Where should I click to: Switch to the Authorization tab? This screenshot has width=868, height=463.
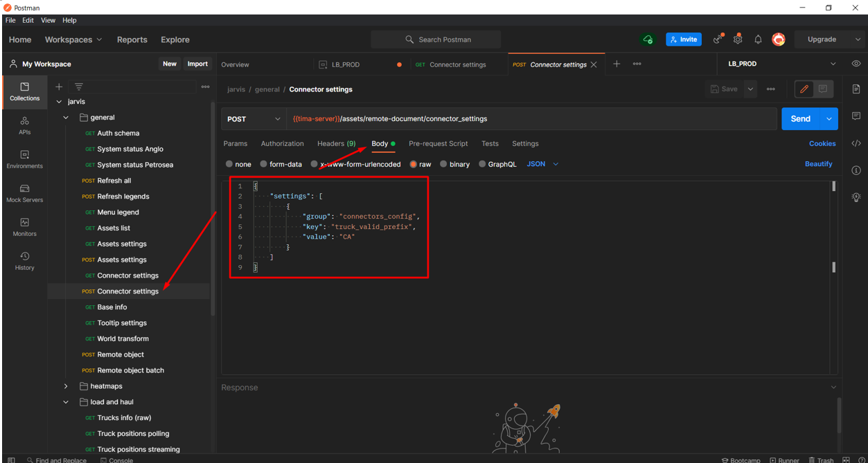click(x=282, y=143)
